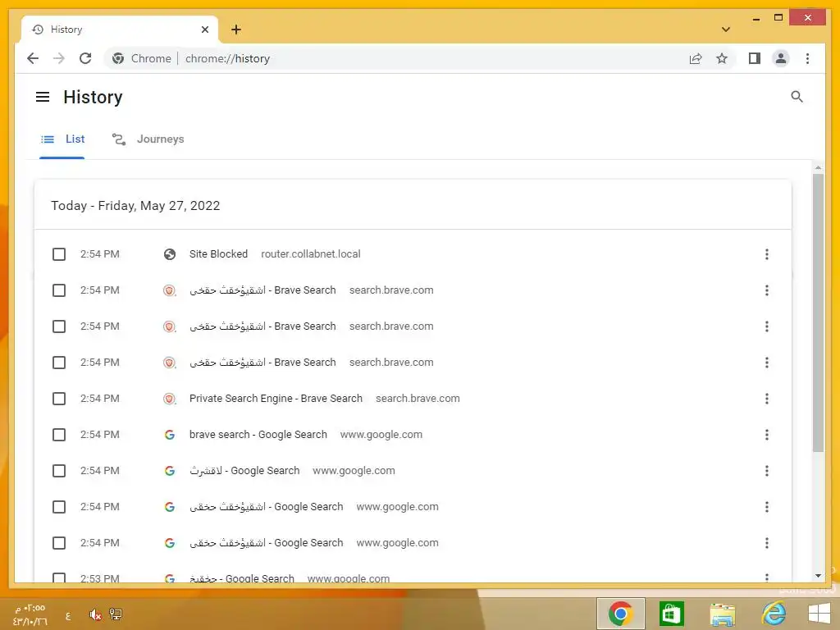Image resolution: width=840 pixels, height=630 pixels.
Task: Click the network tray icon
Action: click(116, 614)
